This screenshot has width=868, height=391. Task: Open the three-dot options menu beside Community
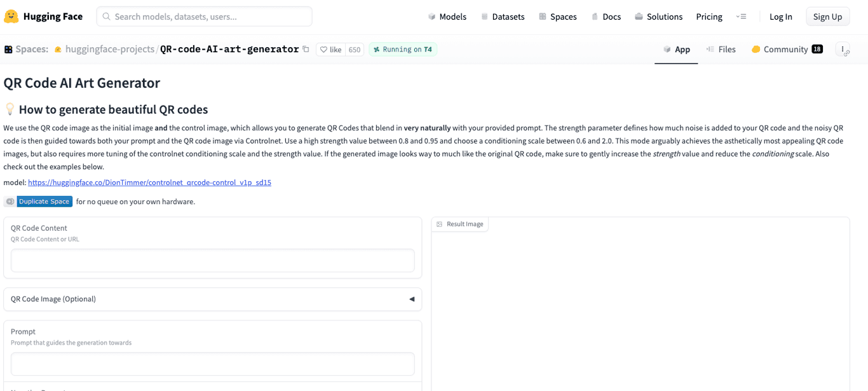(x=843, y=48)
